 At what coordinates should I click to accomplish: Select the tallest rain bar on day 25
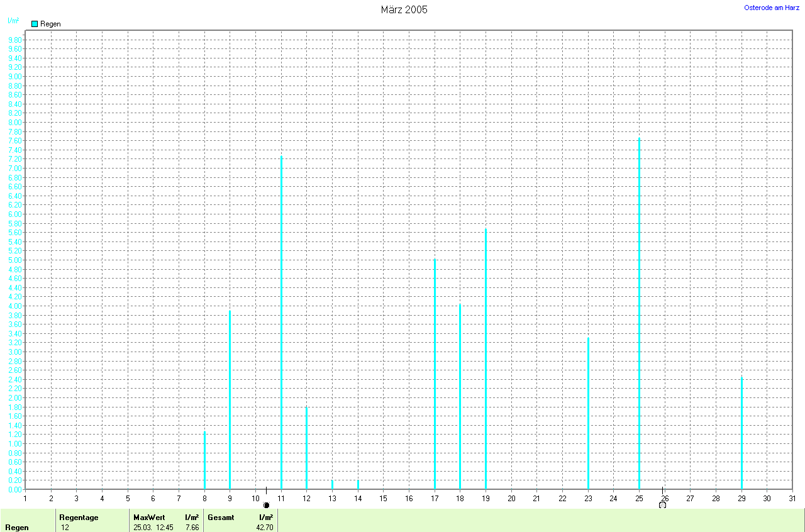pos(639,313)
